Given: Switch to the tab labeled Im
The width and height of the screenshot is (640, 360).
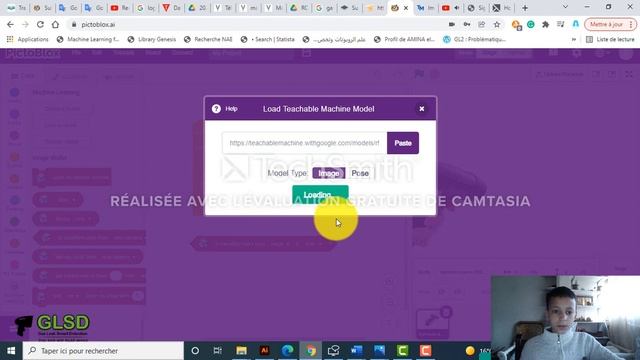Looking at the screenshot, I should 426,8.
